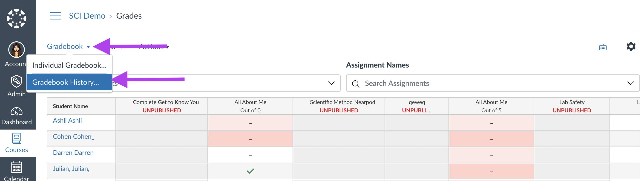Open the Actions dropdown menu

pyautogui.click(x=154, y=47)
